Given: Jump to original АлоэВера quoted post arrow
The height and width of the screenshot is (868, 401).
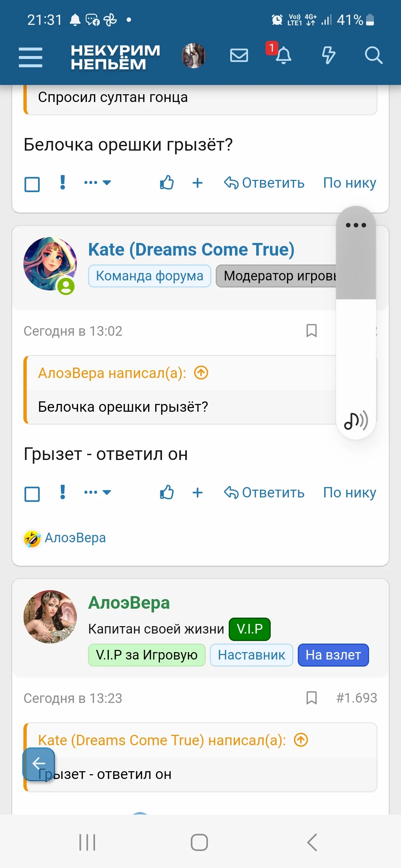Looking at the screenshot, I should 201,373.
